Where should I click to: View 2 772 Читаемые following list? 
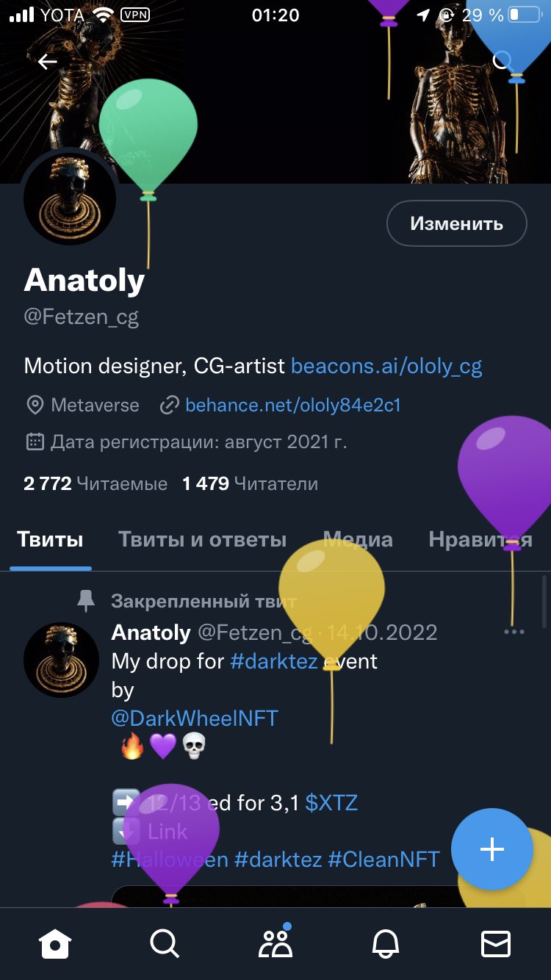[x=96, y=483]
